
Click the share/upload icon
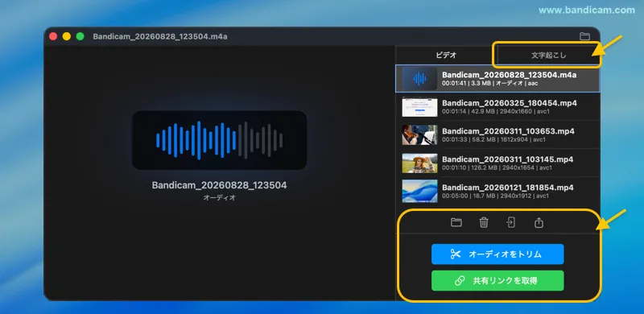tap(539, 222)
